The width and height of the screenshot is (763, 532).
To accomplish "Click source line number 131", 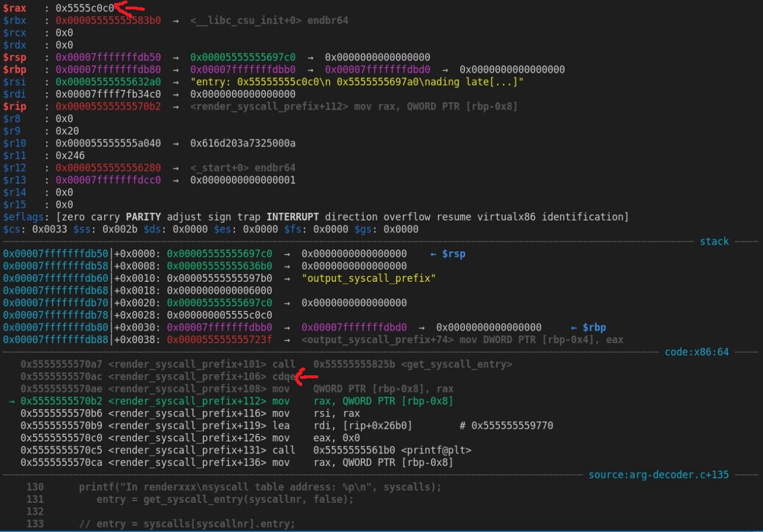I will pos(35,499).
